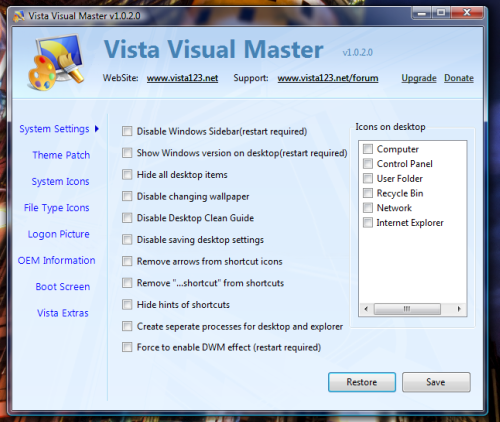This screenshot has width=500, height=422.
Task: Click the Upgrade link
Action: click(419, 78)
